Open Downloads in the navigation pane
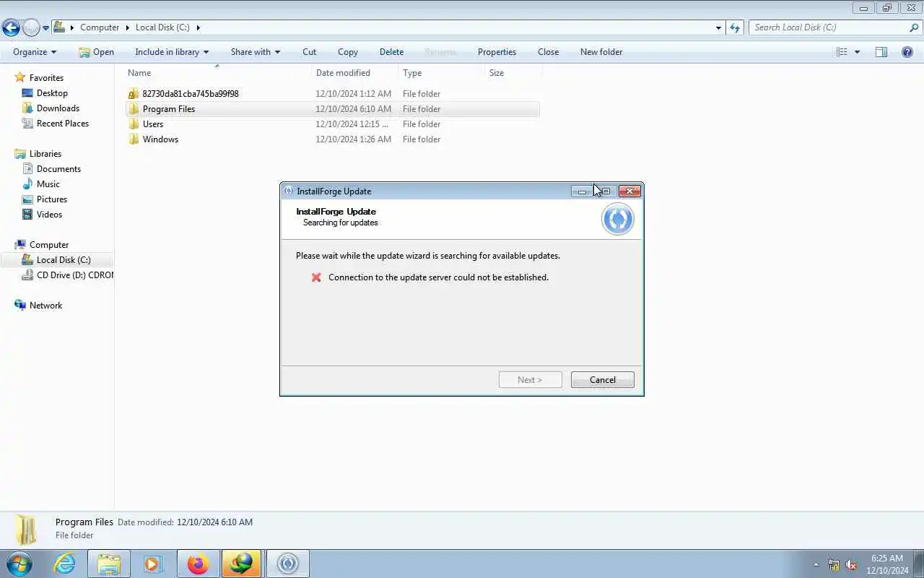Image resolution: width=924 pixels, height=578 pixels. [x=58, y=108]
